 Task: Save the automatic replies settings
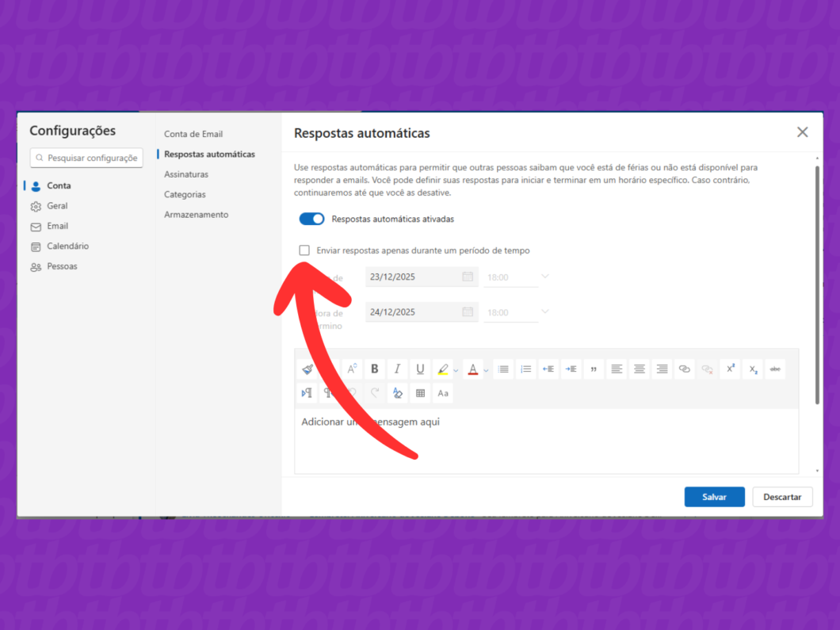714,496
